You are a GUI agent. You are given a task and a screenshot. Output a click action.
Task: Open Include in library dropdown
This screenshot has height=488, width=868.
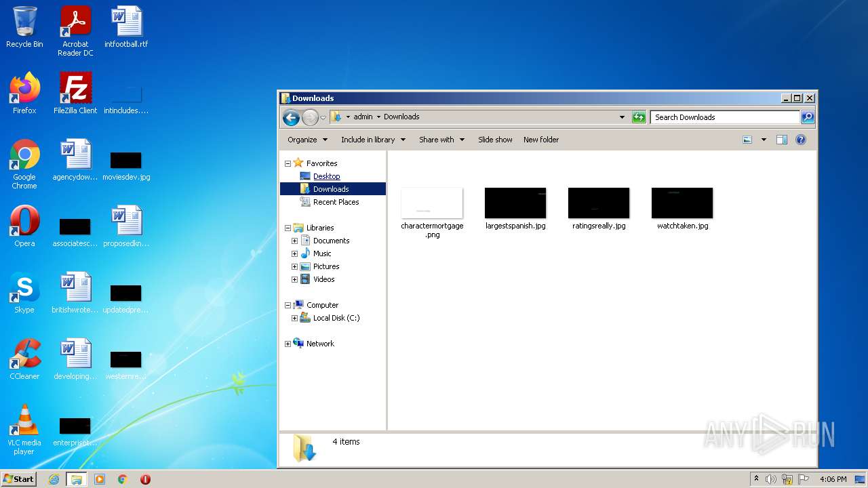tap(373, 140)
